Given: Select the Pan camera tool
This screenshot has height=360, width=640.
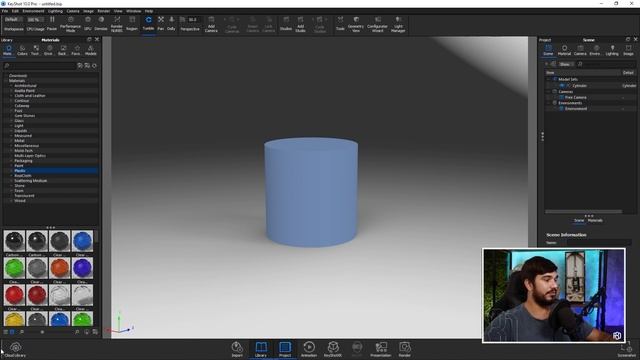Looking at the screenshot, I should pyautogui.click(x=161, y=24).
